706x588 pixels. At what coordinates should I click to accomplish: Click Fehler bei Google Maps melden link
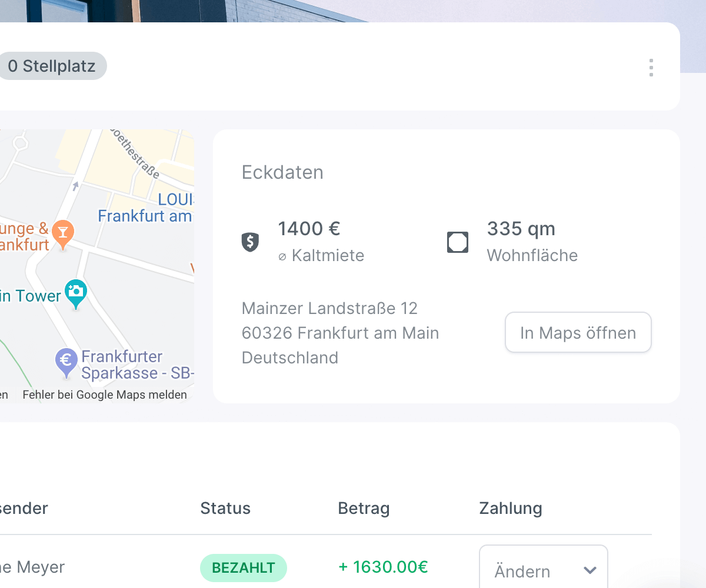pos(105,395)
